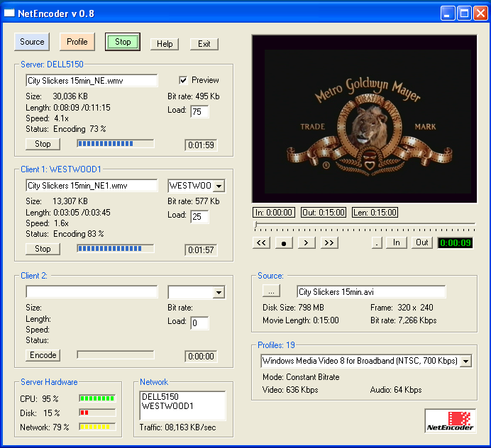Select WESTWOOD1 in the Network list
Image resolution: width=491 pixels, height=448 pixels.
(x=168, y=406)
